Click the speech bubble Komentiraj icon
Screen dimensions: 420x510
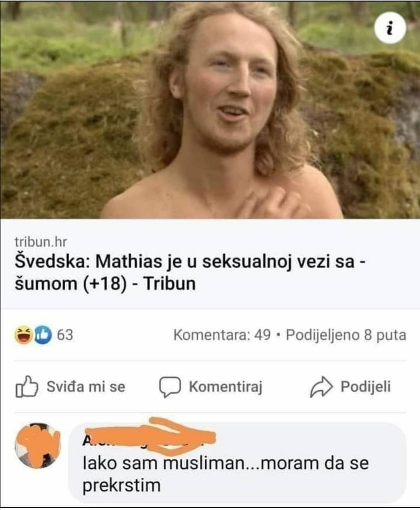click(x=170, y=387)
